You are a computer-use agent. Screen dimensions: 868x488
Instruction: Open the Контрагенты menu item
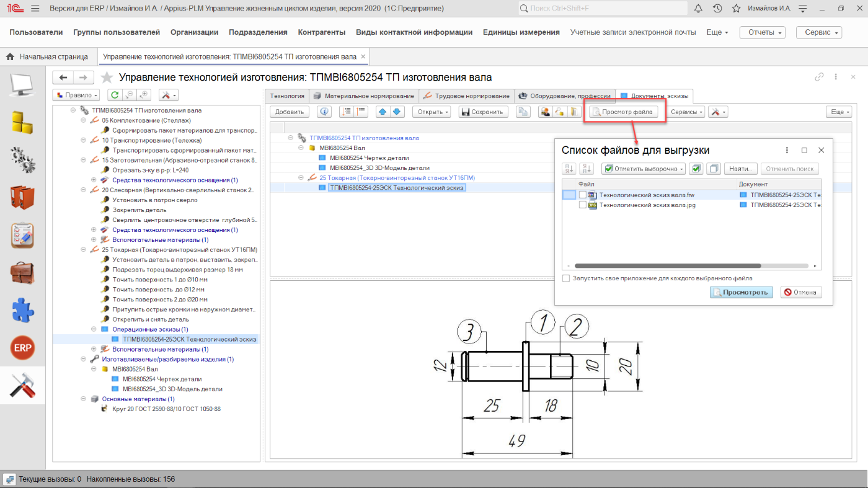[x=321, y=32]
